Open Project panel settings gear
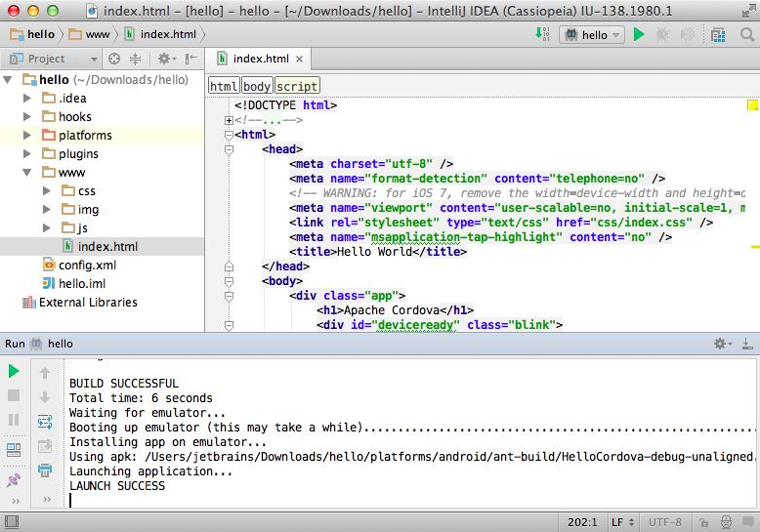The image size is (760, 532). click(166, 59)
